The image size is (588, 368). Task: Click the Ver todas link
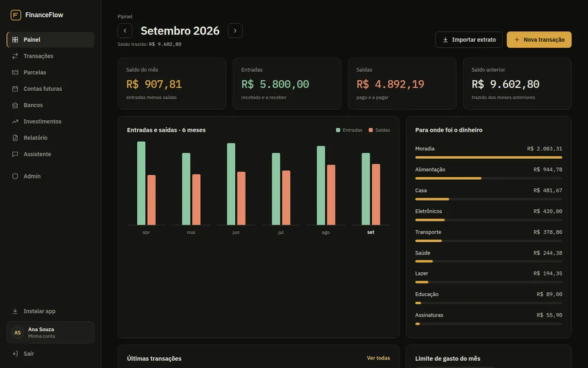[x=378, y=358]
